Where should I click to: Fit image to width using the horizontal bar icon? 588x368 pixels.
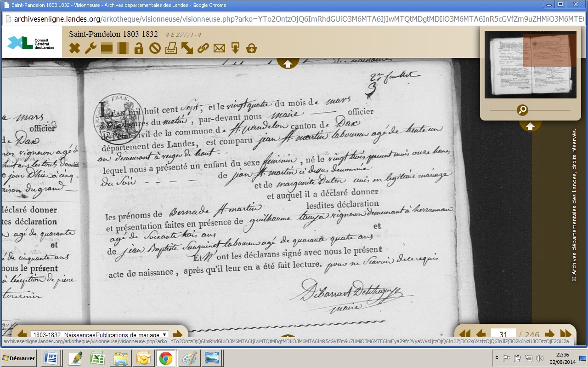[x=107, y=48]
